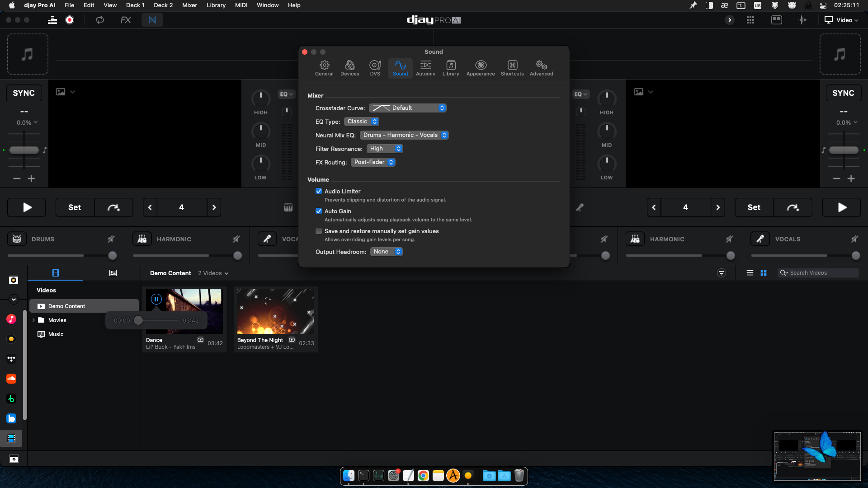Image resolution: width=868 pixels, height=488 pixels.
Task: Click the left deck SYNC button
Action: point(24,93)
